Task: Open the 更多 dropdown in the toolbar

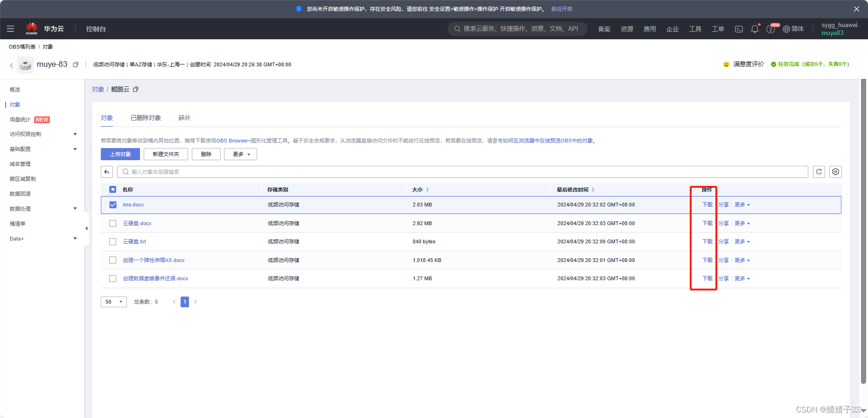Action: tap(240, 154)
